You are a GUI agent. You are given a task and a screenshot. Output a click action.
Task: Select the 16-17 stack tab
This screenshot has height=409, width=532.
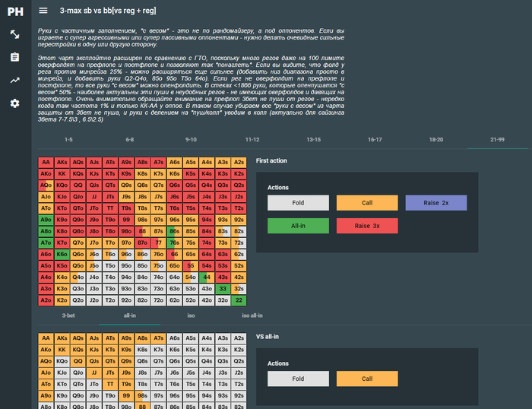coord(375,140)
